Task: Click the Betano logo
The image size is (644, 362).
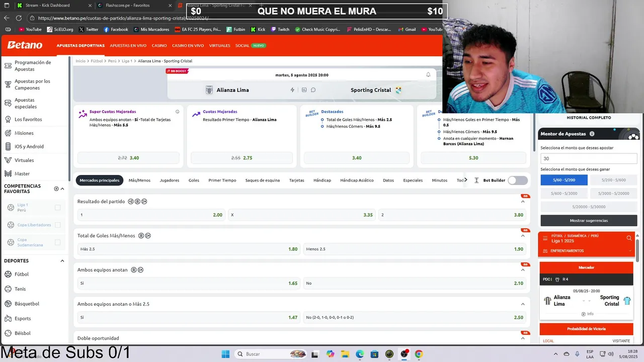Action: [25, 45]
